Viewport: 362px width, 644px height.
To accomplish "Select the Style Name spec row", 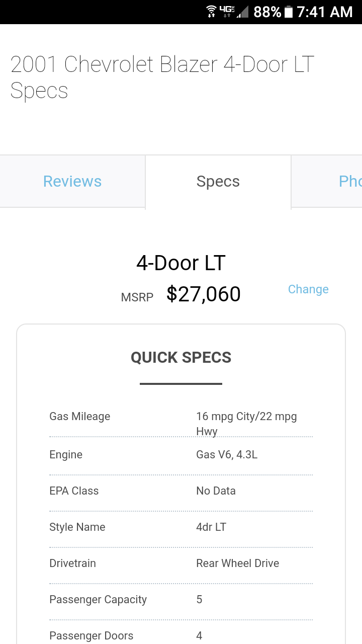I will click(181, 527).
